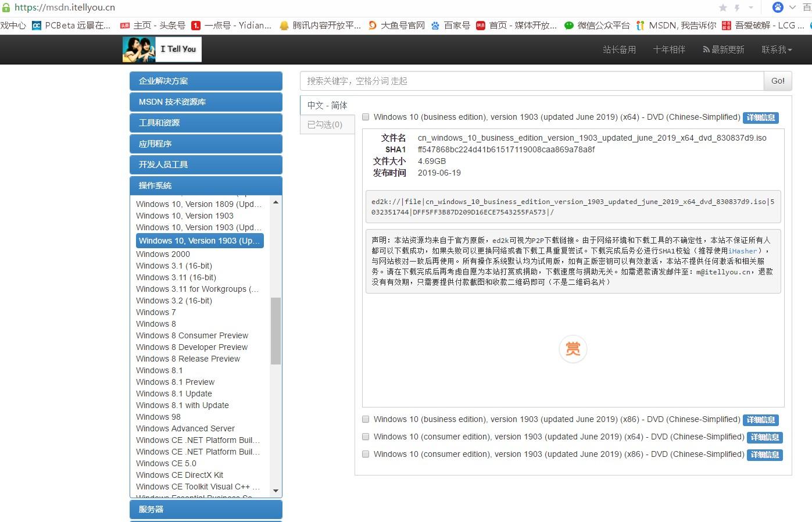The height and width of the screenshot is (522, 812).
Task: Click the Go! search button
Action: 778,81
